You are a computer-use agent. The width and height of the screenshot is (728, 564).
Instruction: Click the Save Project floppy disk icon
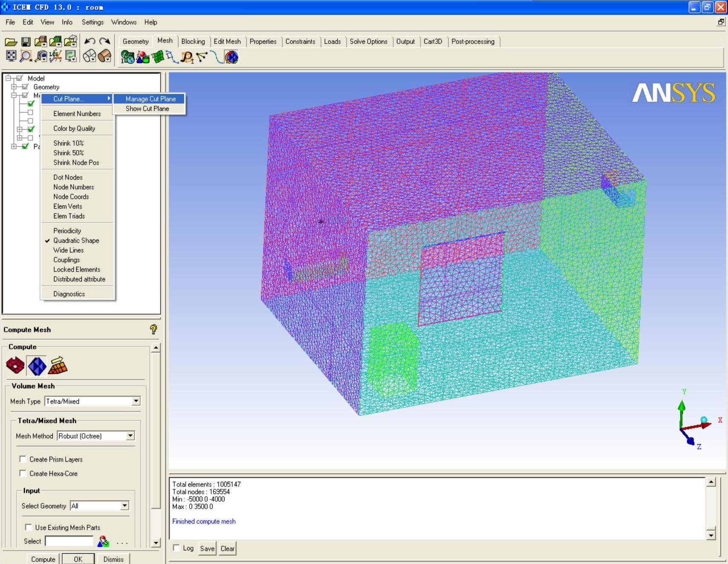tap(26, 41)
